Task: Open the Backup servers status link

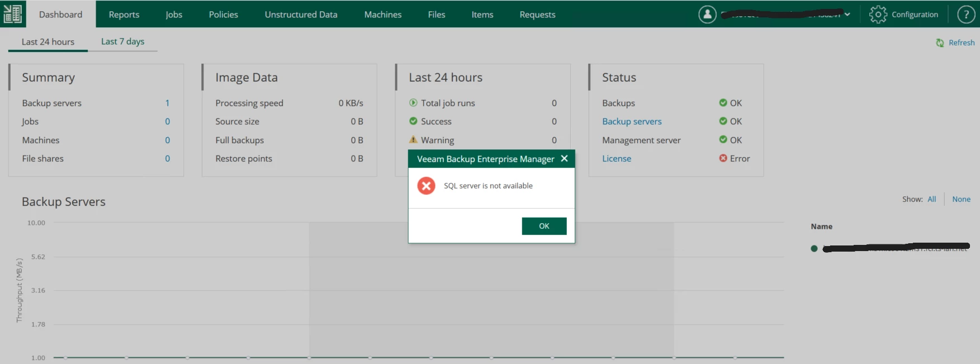Action: click(632, 121)
